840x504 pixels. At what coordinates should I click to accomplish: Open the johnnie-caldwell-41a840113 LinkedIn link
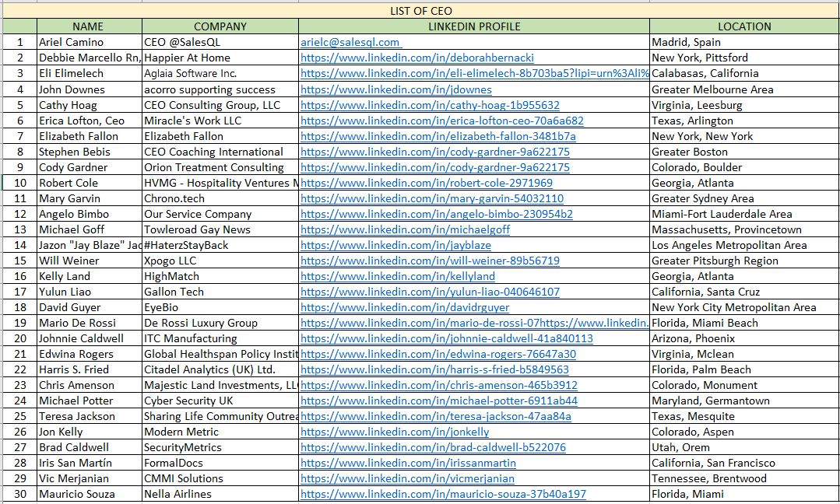tap(447, 338)
